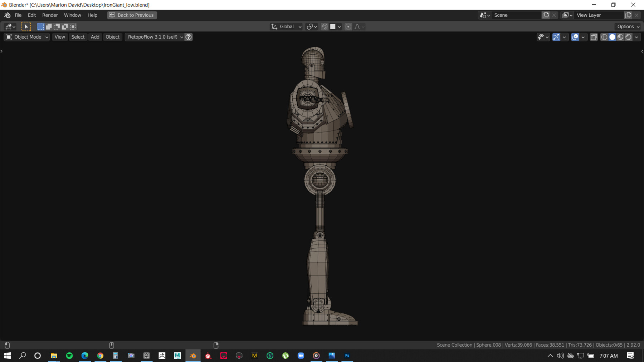Click the Blender logo menu icon
This screenshot has width=644, height=362.
pyautogui.click(x=7, y=15)
